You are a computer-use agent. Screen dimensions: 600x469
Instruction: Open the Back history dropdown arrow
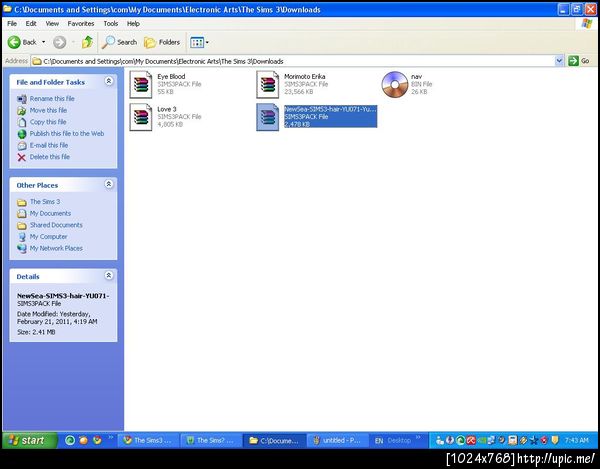coord(44,42)
